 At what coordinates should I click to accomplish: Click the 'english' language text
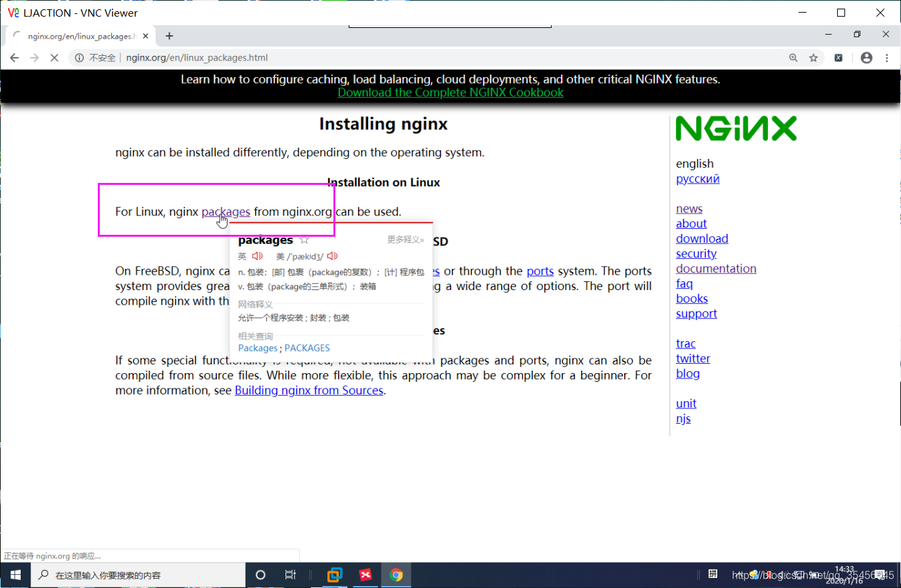(x=695, y=164)
